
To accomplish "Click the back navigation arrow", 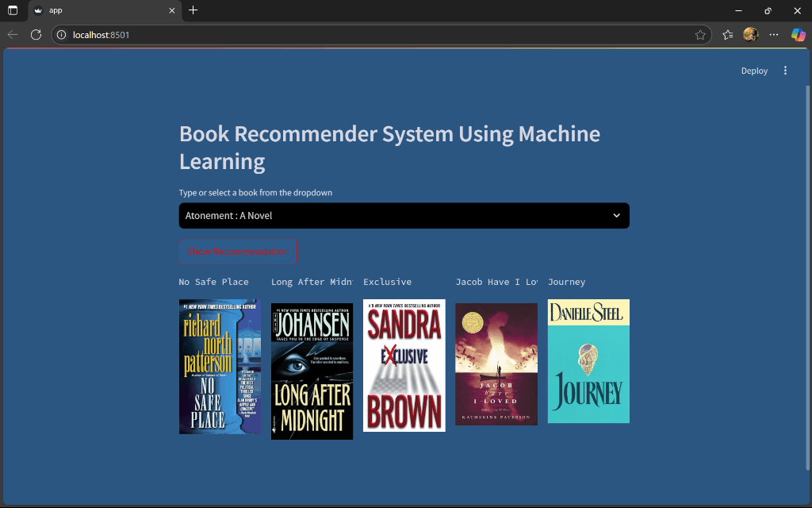I will coord(12,35).
